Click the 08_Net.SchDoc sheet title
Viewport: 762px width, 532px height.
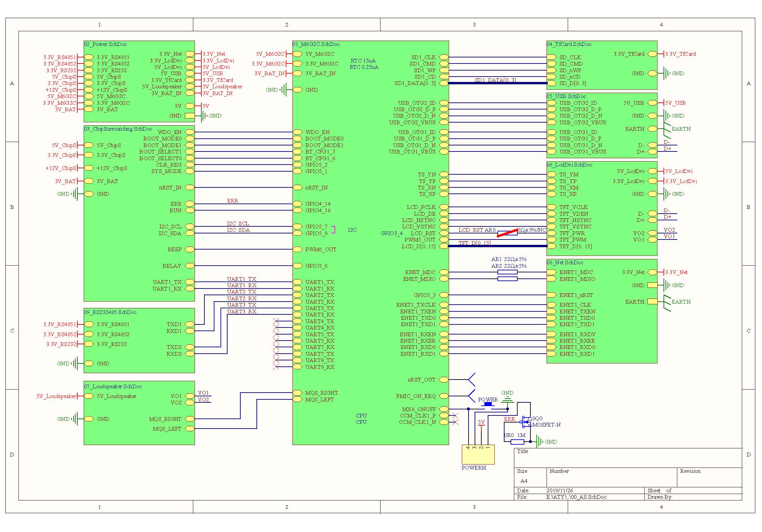click(565, 263)
